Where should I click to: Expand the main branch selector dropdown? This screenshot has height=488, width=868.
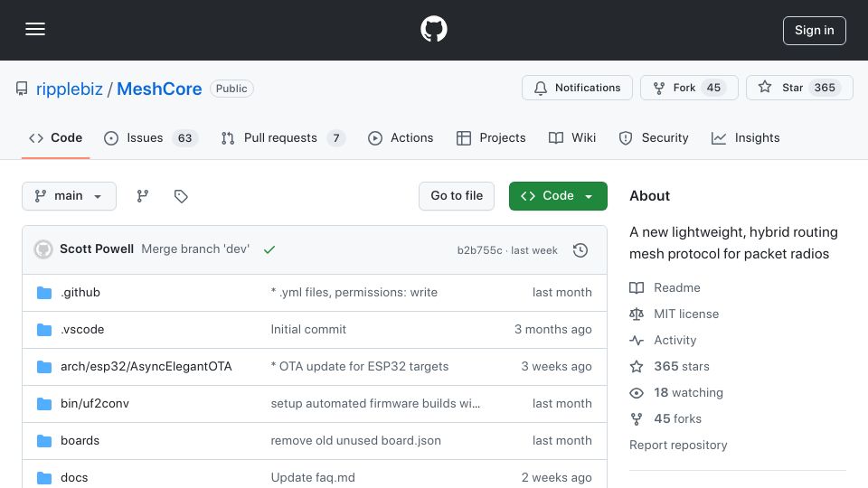coord(70,196)
